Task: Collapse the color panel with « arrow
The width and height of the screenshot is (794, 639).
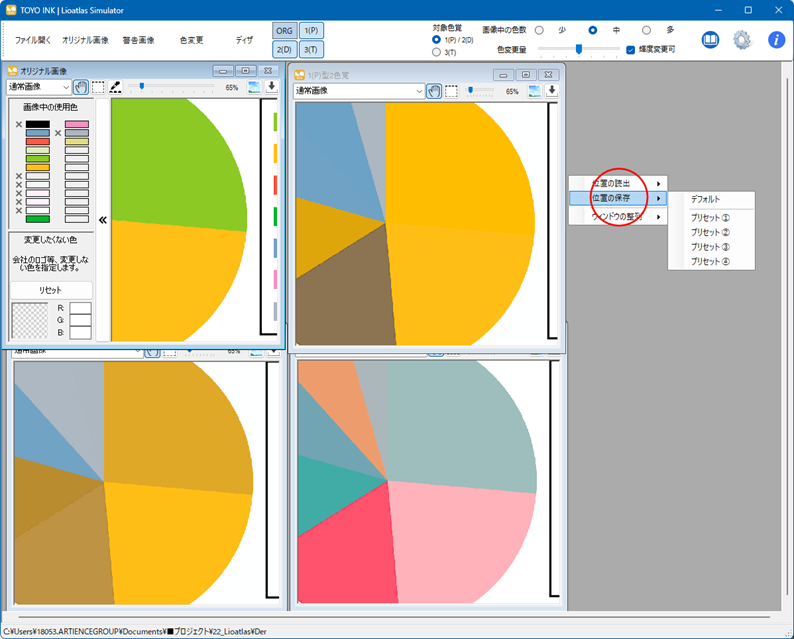Action: point(102,220)
